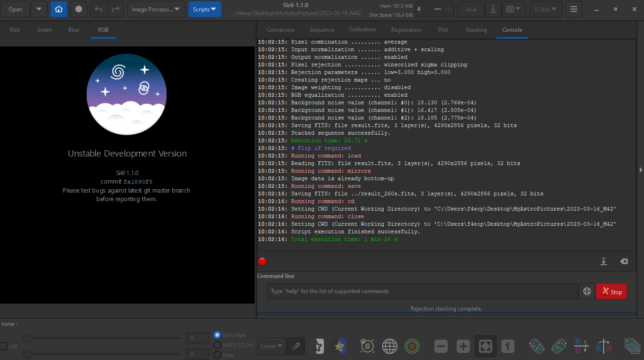Click the chain link channels icon

296,346
